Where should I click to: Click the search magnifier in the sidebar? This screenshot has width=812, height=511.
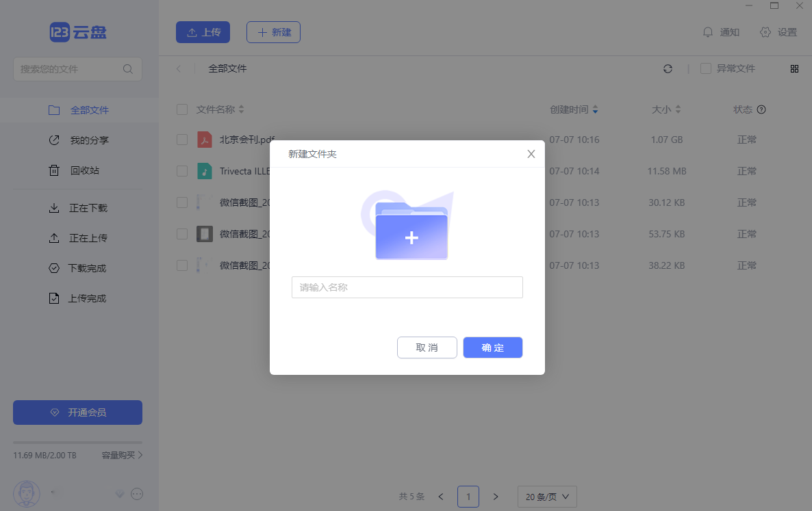click(127, 69)
